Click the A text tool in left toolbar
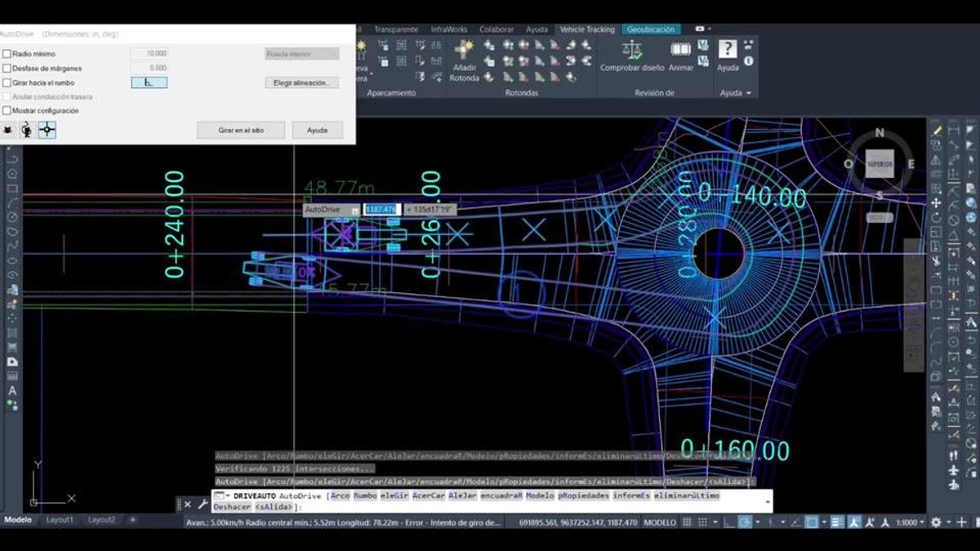Screen dimensions: 980x551 click(x=12, y=390)
